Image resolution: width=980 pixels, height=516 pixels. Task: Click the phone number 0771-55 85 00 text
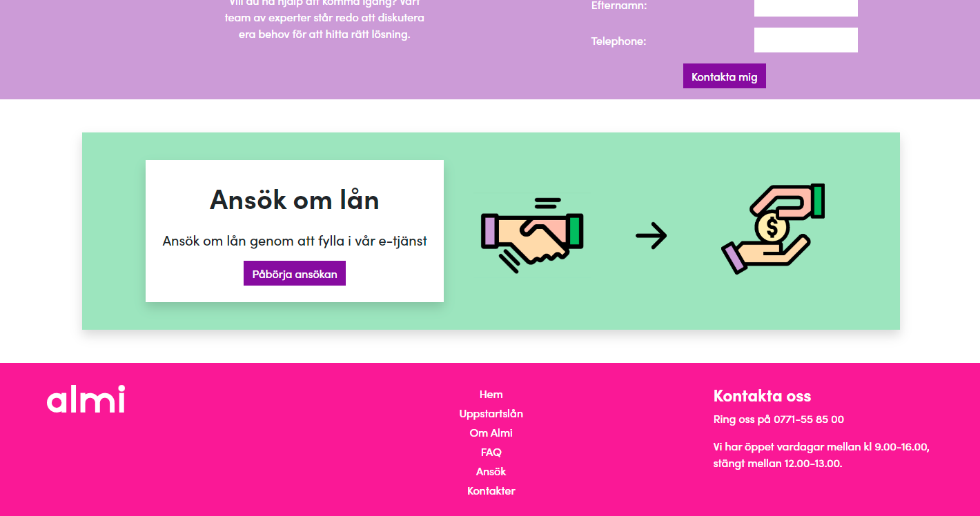click(x=809, y=419)
